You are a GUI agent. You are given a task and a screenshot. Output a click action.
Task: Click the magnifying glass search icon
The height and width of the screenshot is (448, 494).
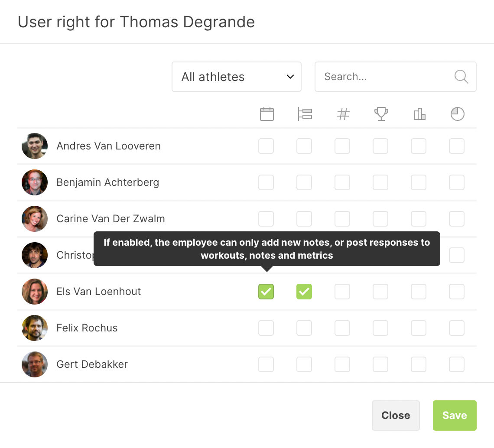click(461, 77)
